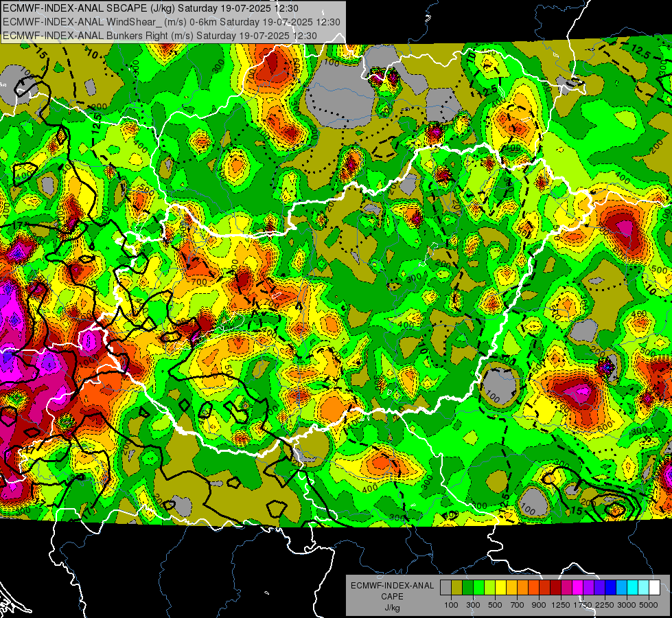Click the dark green legend swatch
The width and height of the screenshot is (672, 618).
pyautogui.click(x=467, y=588)
